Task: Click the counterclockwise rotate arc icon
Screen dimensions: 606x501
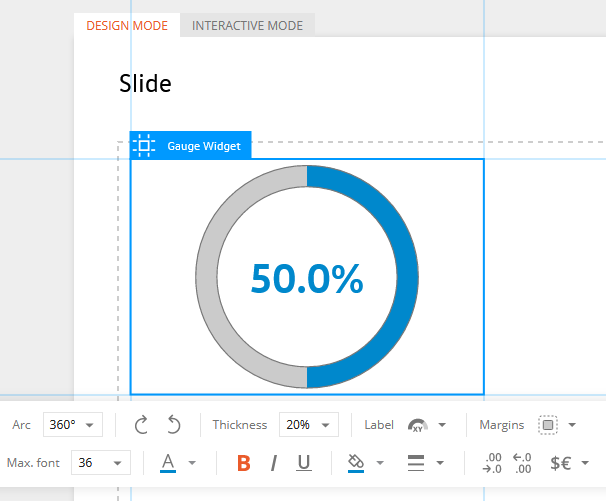Action: pos(174,424)
